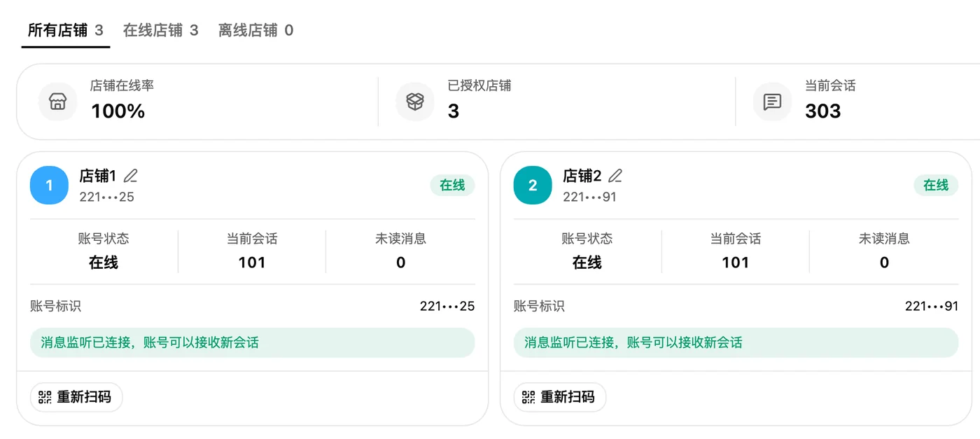Image resolution: width=980 pixels, height=439 pixels.
Task: Click the 账号标识 label on 店铺2 card
Action: coord(539,306)
